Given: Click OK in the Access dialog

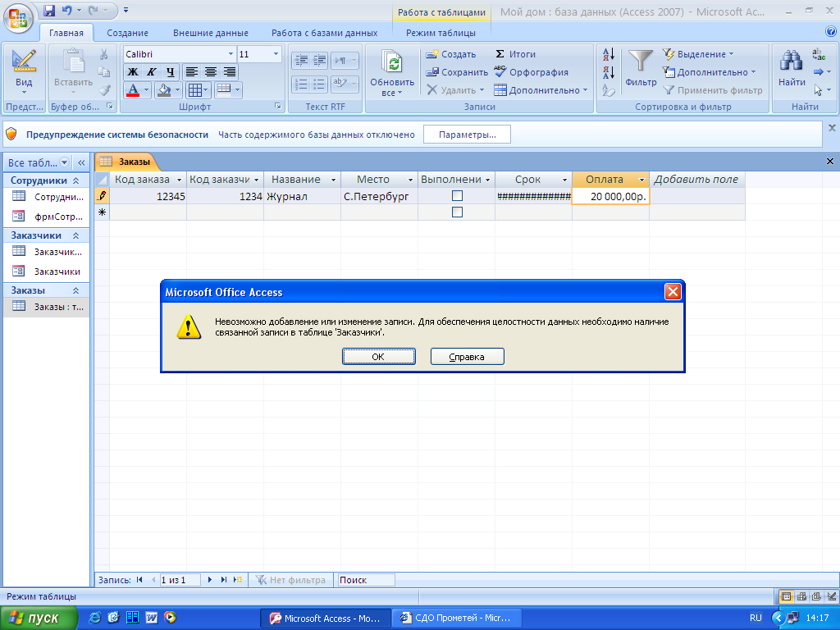Looking at the screenshot, I should tap(379, 357).
